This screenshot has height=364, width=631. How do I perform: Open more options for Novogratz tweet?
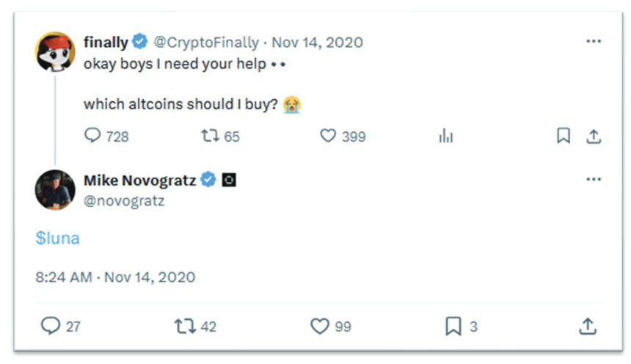(594, 180)
